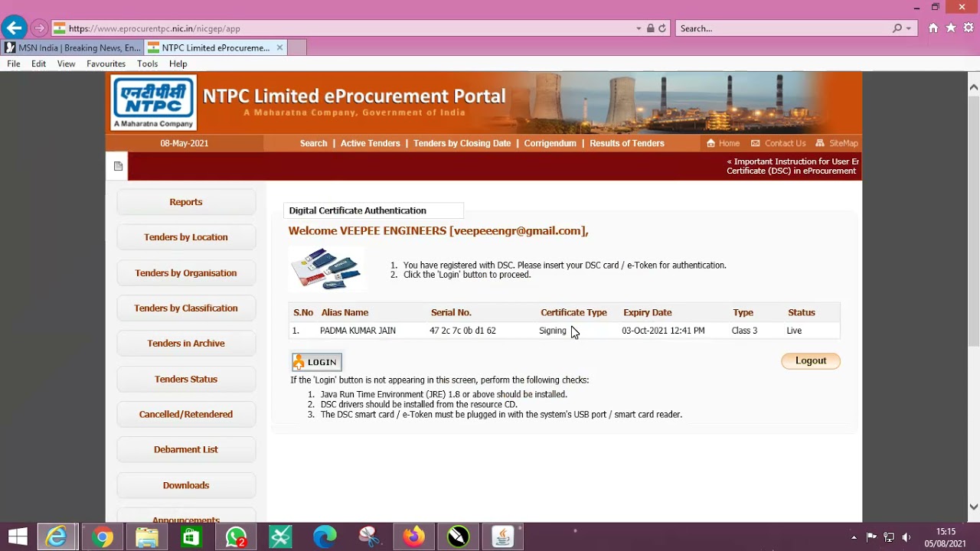Viewport: 980px width, 551px height.
Task: Open the Help menu
Action: pyautogui.click(x=178, y=64)
